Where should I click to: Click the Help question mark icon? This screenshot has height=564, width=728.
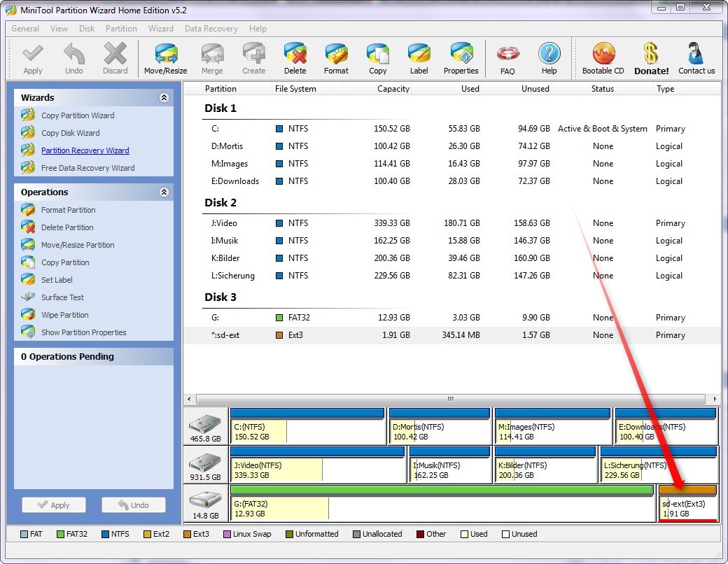coord(549,59)
